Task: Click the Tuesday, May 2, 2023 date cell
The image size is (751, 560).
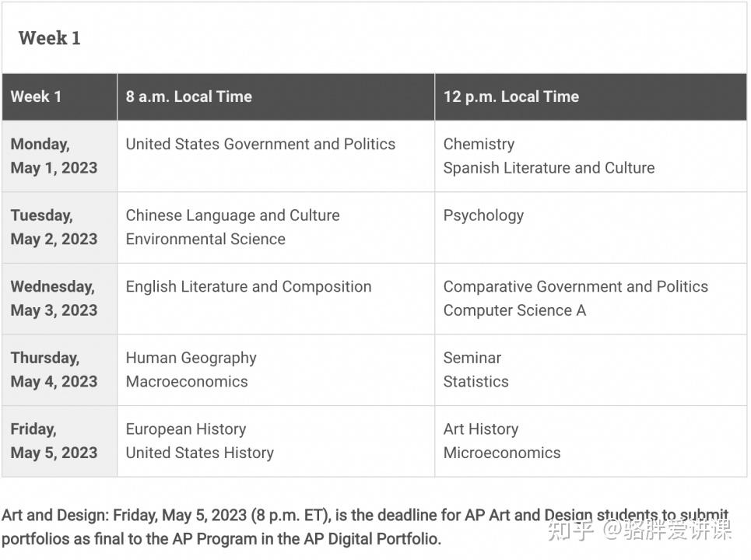Action: tap(54, 227)
